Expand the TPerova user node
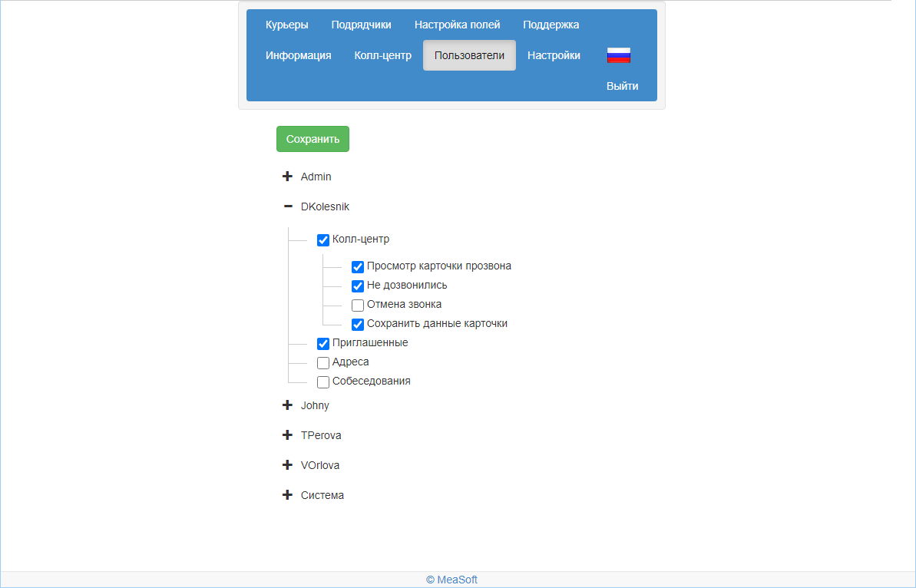This screenshot has height=588, width=916. (287, 435)
